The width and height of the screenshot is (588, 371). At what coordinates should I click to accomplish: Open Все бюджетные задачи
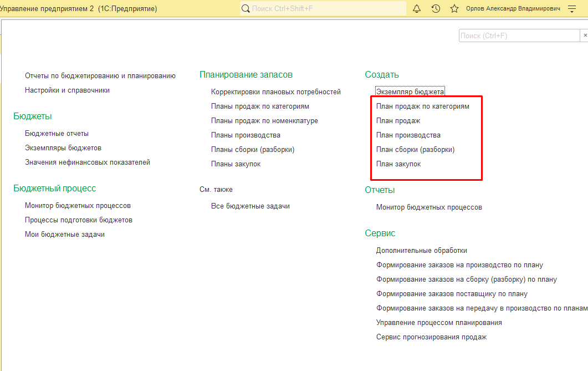(x=250, y=206)
